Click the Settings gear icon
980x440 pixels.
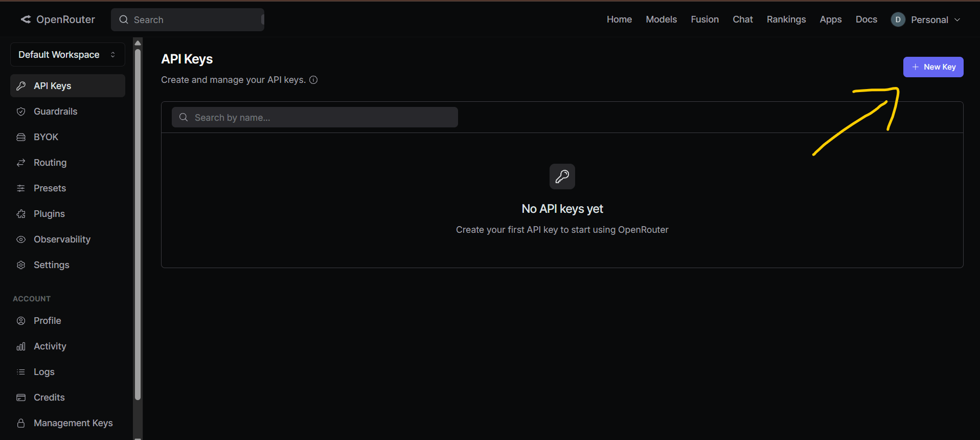[21, 265]
